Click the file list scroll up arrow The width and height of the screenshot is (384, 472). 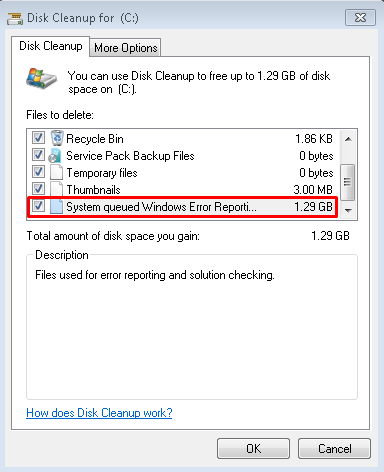pyautogui.click(x=348, y=139)
